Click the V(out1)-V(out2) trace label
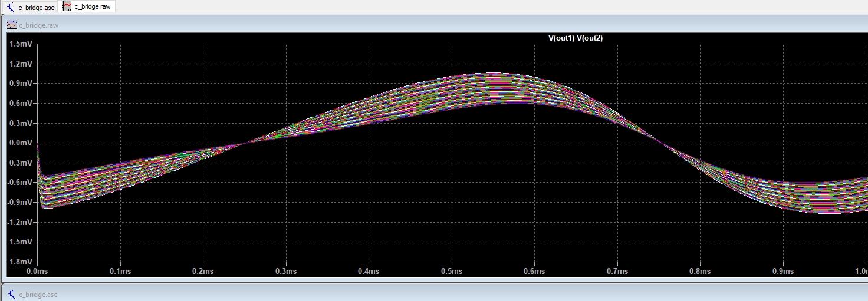This screenshot has height=301, width=868. (x=575, y=38)
